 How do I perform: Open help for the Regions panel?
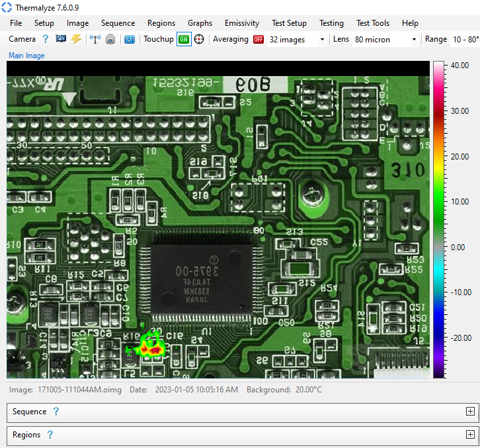click(50, 435)
